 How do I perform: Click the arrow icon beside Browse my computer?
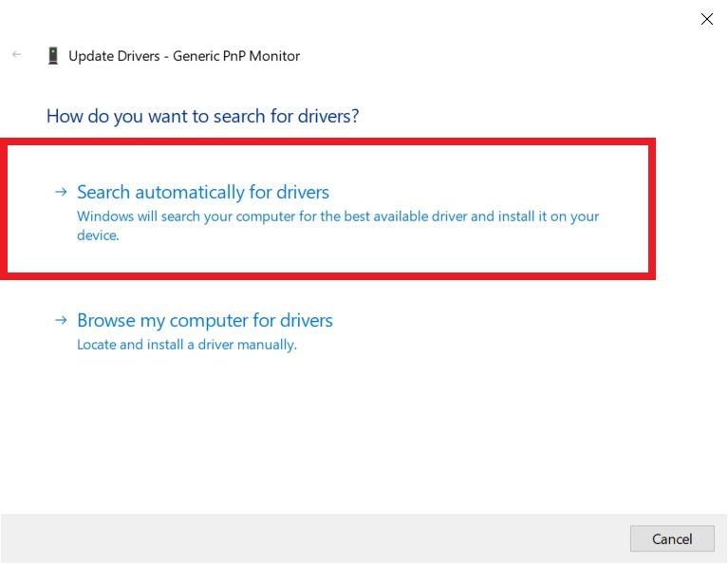tap(61, 320)
